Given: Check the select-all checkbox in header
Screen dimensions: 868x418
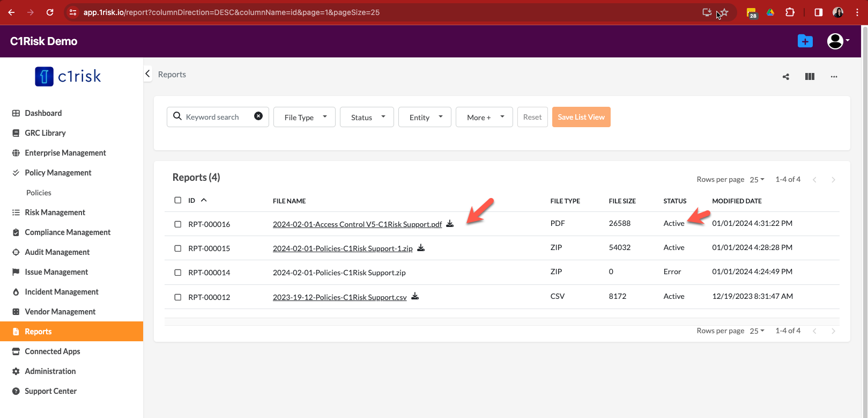Looking at the screenshot, I should pyautogui.click(x=178, y=200).
